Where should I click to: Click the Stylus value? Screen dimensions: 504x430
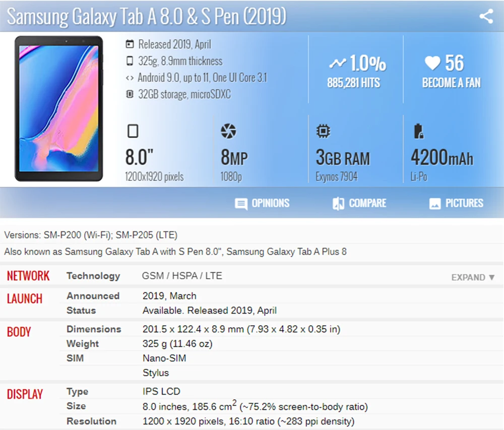[x=156, y=373]
